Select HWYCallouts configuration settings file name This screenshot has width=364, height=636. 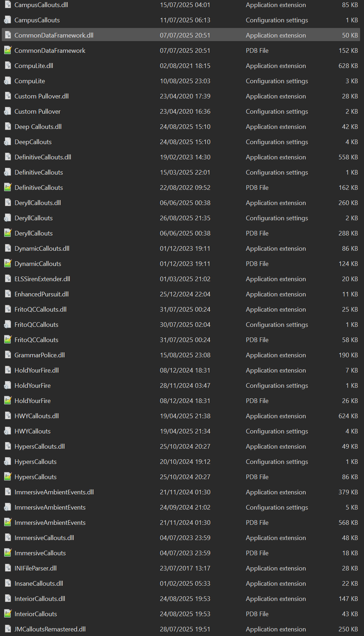click(33, 431)
